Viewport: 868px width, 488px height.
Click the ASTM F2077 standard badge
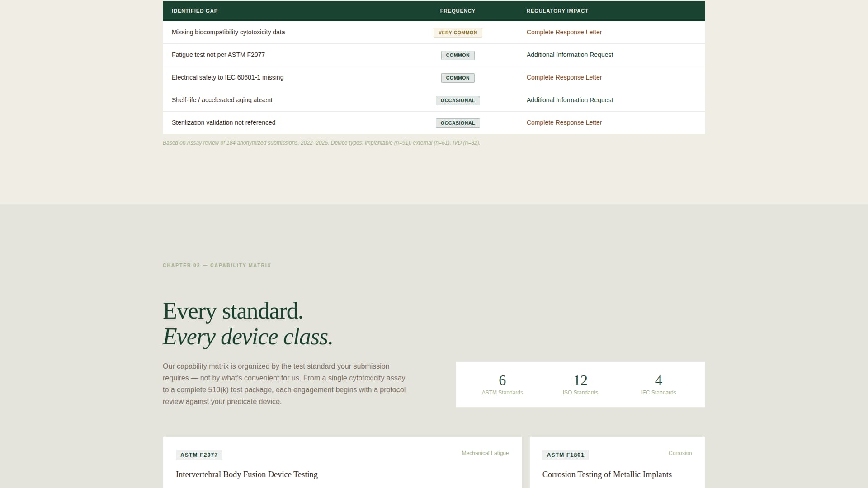(x=199, y=455)
